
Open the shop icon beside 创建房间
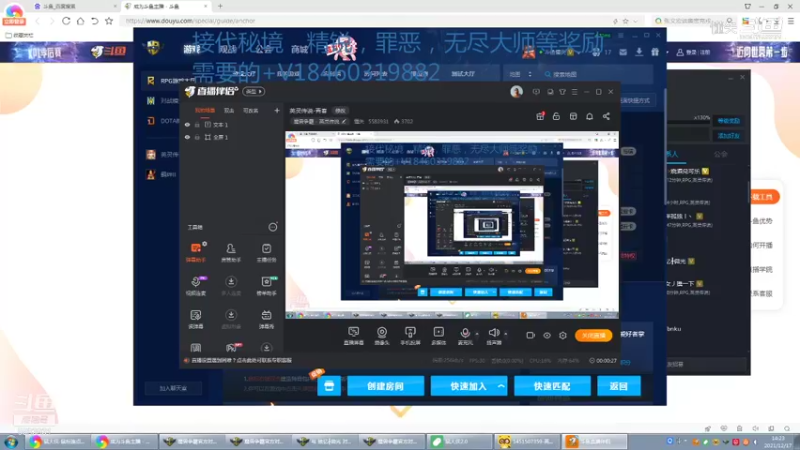(x=329, y=386)
